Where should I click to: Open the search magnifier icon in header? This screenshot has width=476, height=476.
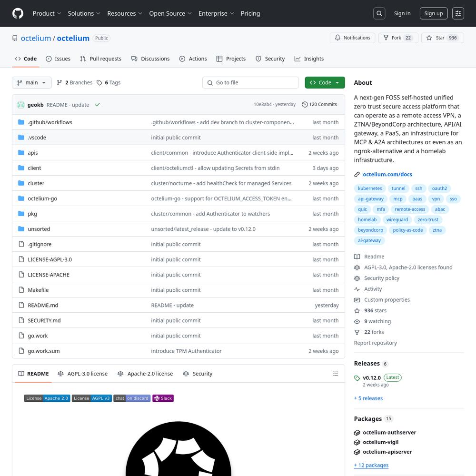click(x=379, y=13)
